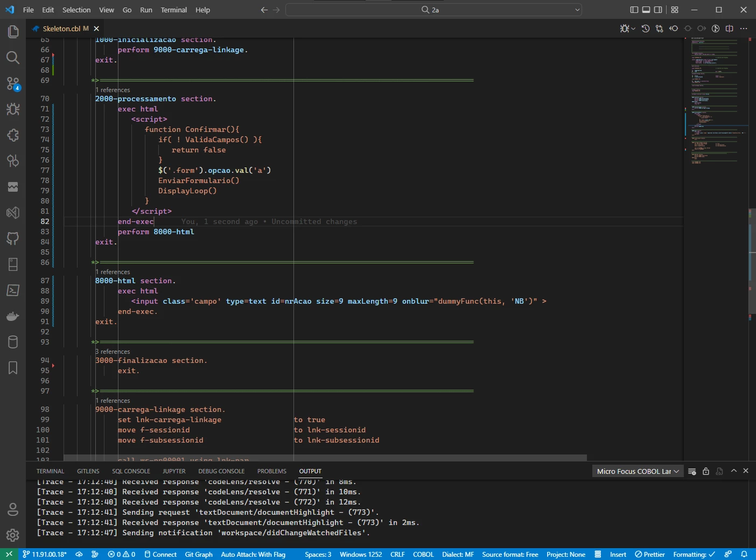The image size is (756, 560).
Task: Expand the debug icon dropdown arrow
Action: pyautogui.click(x=633, y=29)
